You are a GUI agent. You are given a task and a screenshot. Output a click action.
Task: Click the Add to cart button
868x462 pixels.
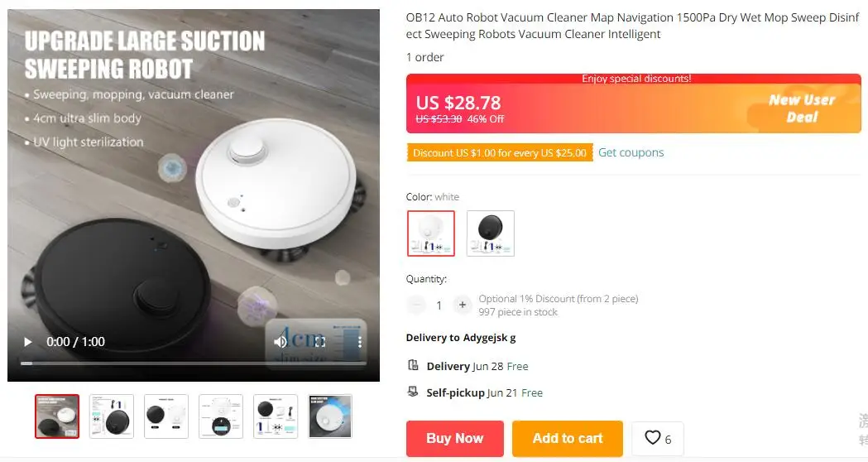pos(568,439)
